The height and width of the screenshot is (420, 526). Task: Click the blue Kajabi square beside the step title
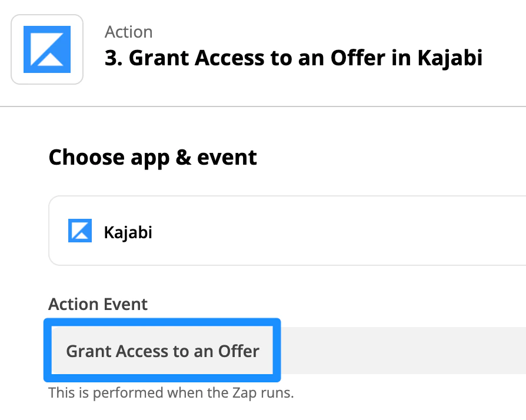pyautogui.click(x=46, y=49)
